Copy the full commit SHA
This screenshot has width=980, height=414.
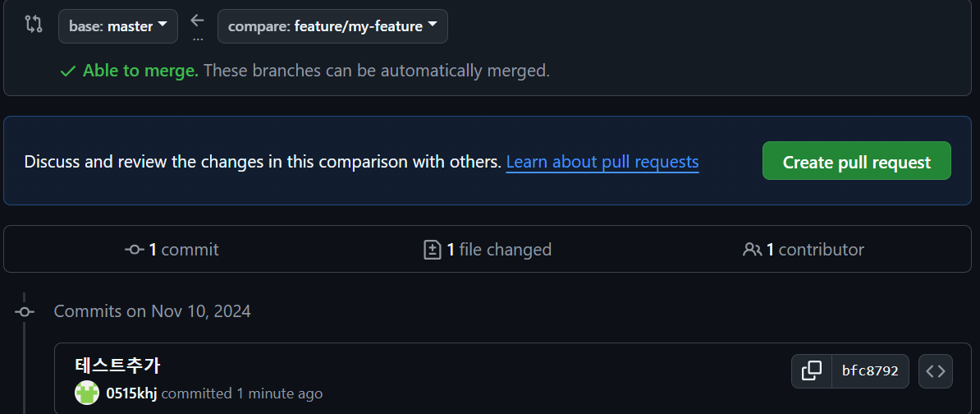click(x=811, y=371)
